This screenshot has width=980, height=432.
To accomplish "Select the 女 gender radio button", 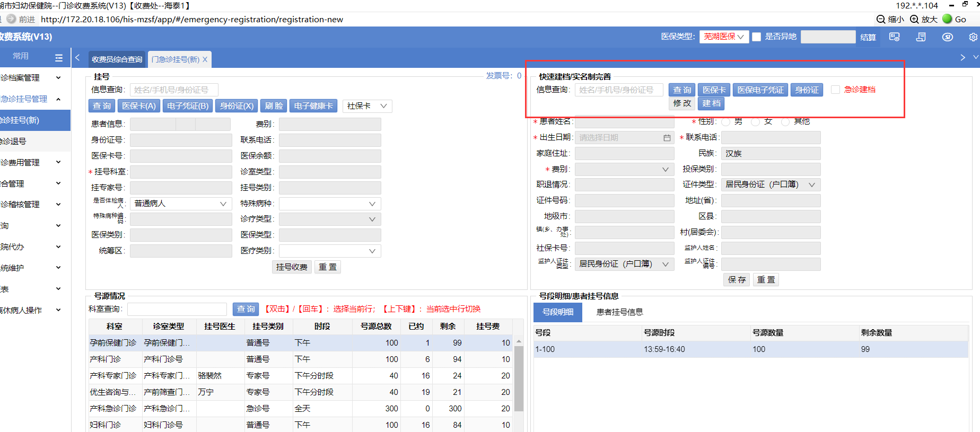I will pos(756,122).
